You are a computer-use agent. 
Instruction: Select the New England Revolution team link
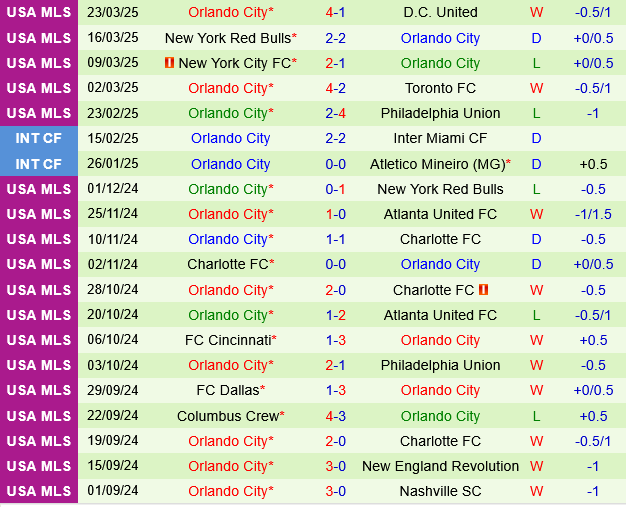(x=440, y=466)
